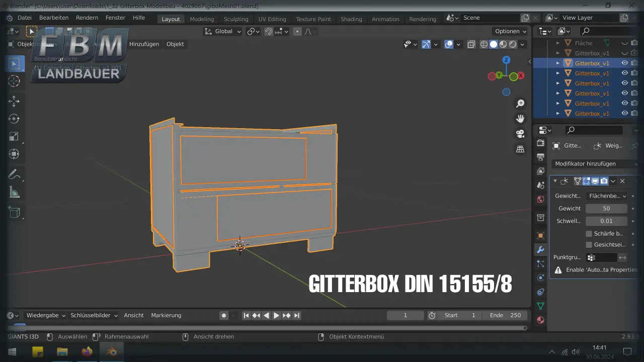Remove the modifier with the X button
The width and height of the screenshot is (644, 362).
click(622, 181)
